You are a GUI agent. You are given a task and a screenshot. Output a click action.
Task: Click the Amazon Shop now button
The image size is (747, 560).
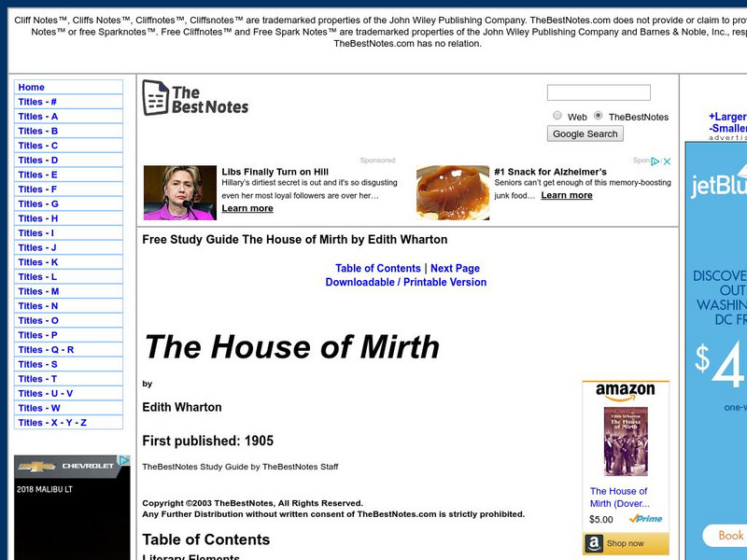pos(626,543)
